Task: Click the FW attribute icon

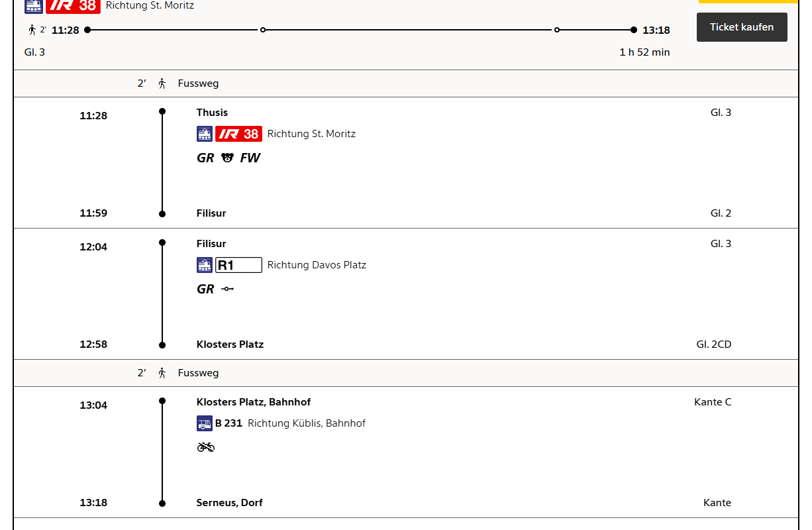Action: coord(250,158)
